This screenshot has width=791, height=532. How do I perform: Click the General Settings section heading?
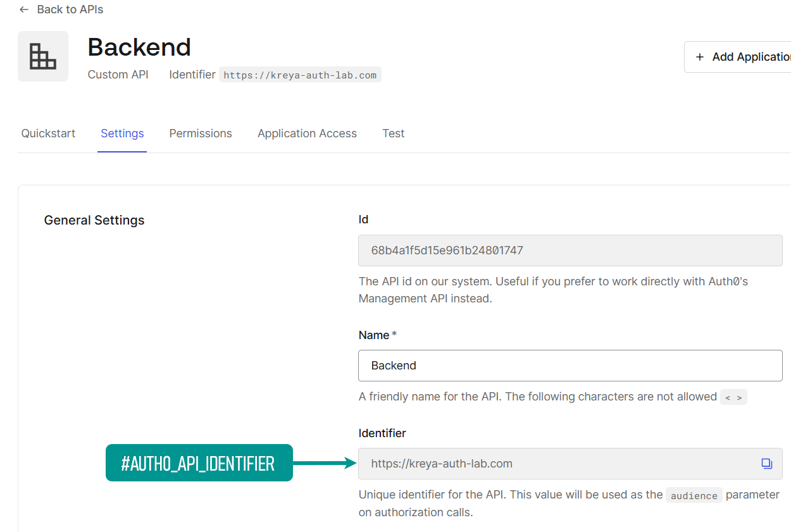pos(94,220)
